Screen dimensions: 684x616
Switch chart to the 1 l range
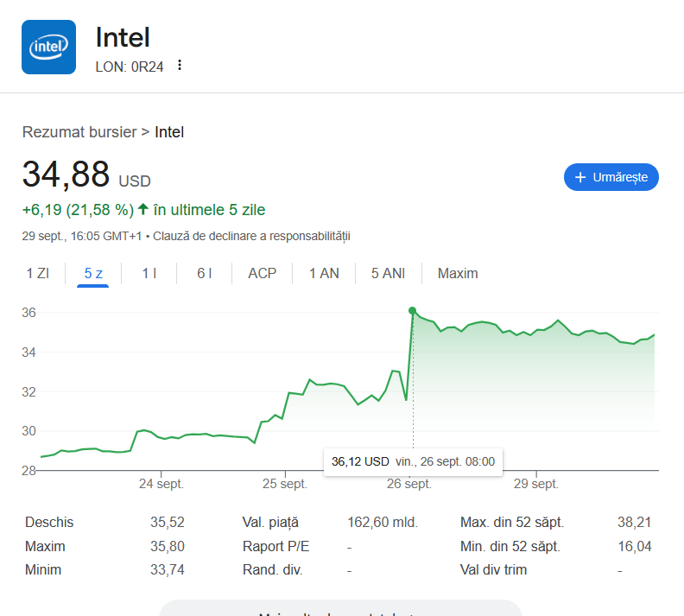[x=149, y=273]
